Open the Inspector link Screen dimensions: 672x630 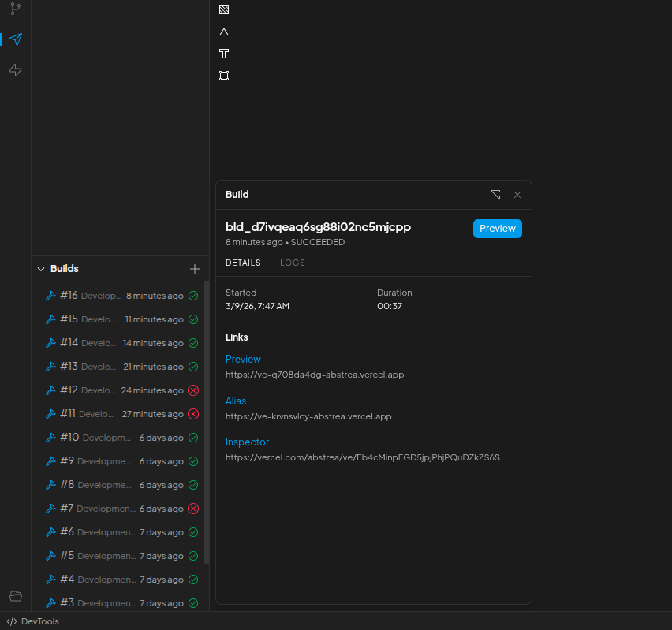247,442
